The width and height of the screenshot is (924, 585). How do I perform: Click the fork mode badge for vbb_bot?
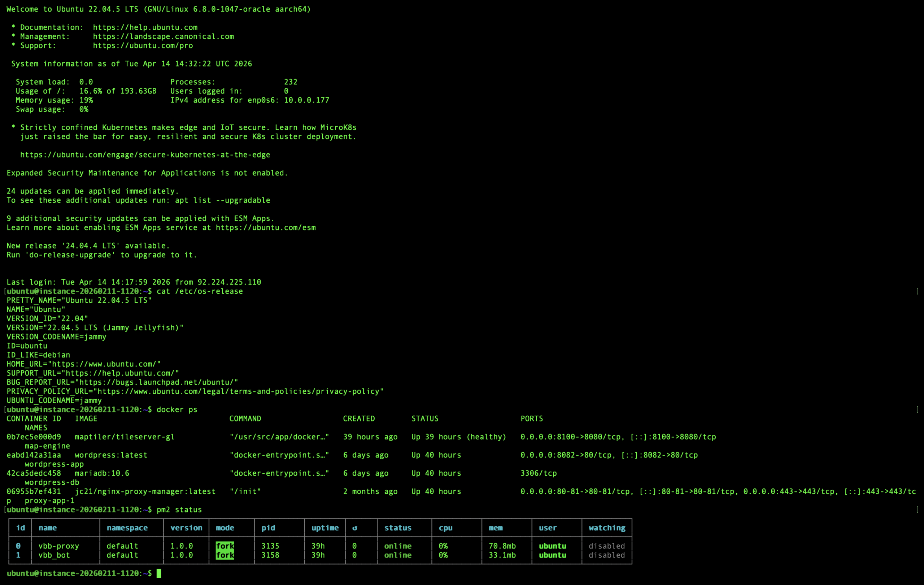(225, 555)
